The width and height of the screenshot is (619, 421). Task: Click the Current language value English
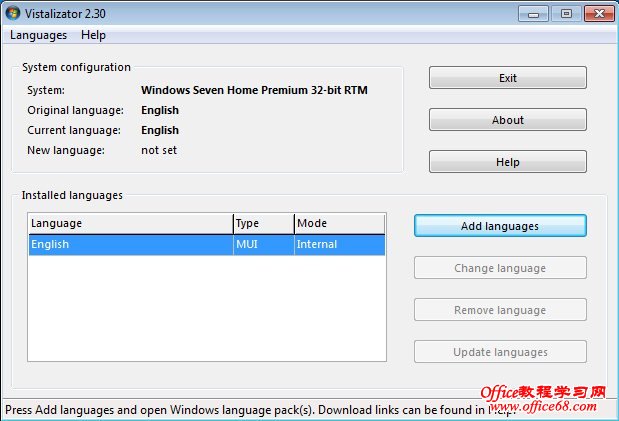(x=160, y=130)
